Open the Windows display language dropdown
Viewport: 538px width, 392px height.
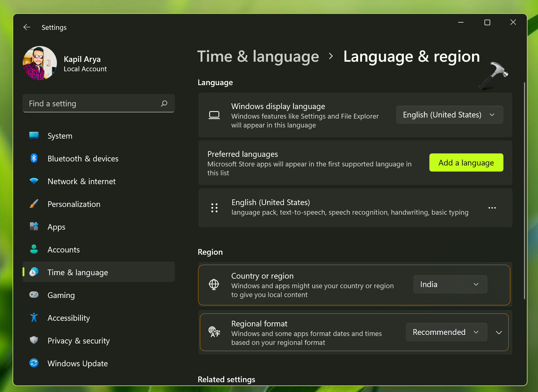coord(449,115)
